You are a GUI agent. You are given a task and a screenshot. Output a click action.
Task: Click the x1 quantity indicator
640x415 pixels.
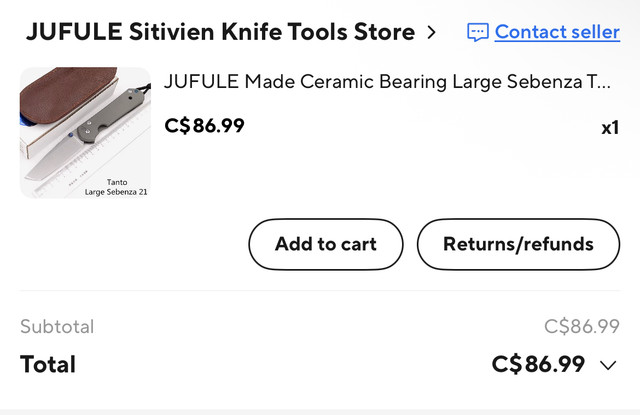pyautogui.click(x=610, y=128)
